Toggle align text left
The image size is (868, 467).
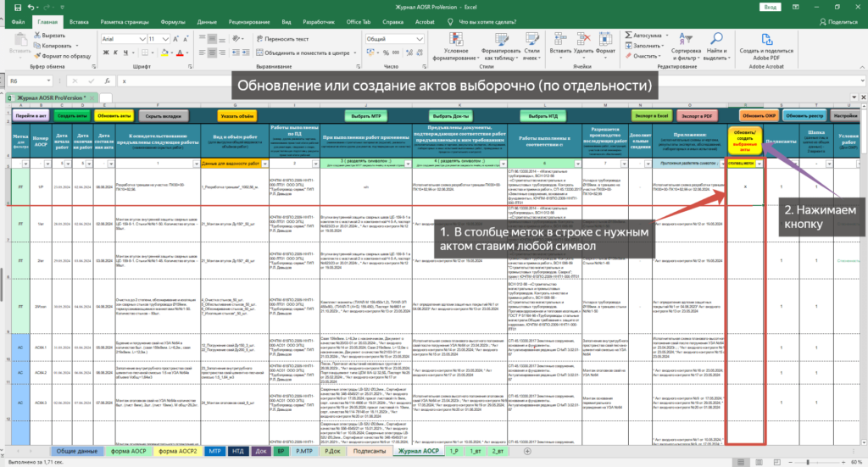(x=202, y=53)
